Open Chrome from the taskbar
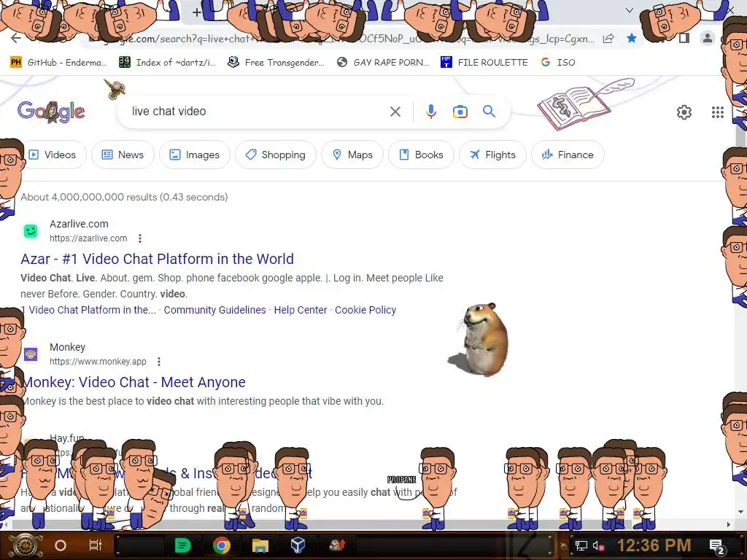The height and width of the screenshot is (560, 747). tap(222, 545)
